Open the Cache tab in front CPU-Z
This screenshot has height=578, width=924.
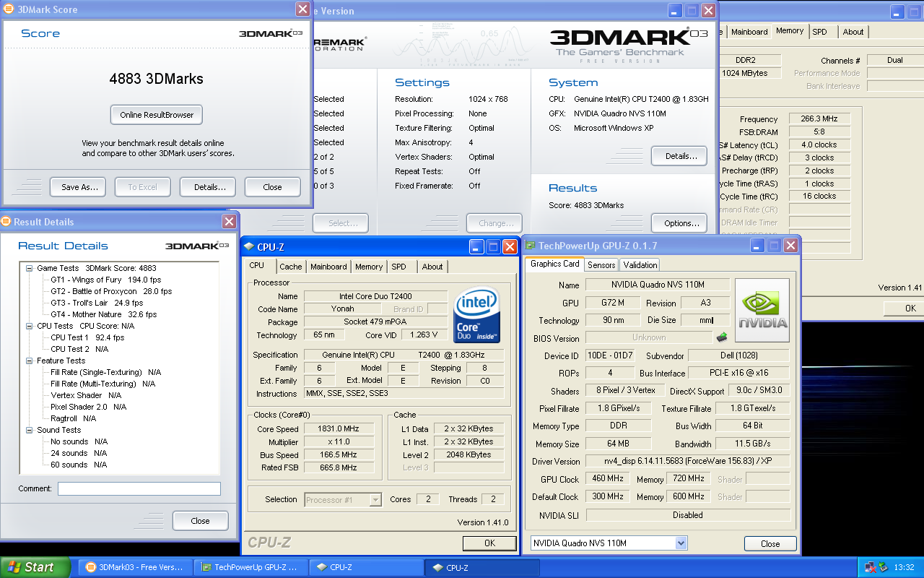pos(291,267)
